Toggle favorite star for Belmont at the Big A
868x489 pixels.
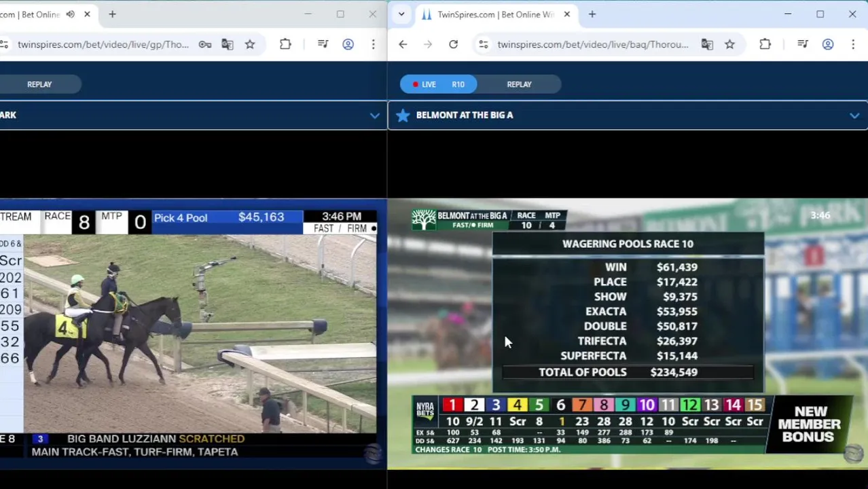(403, 115)
